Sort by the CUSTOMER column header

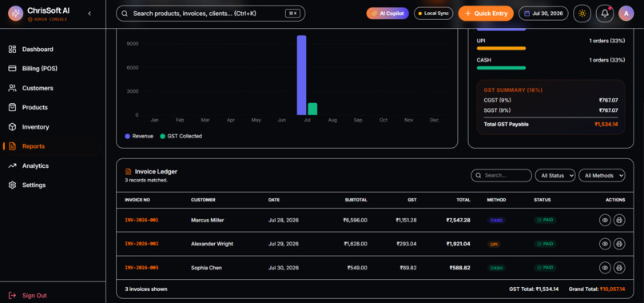coord(203,200)
